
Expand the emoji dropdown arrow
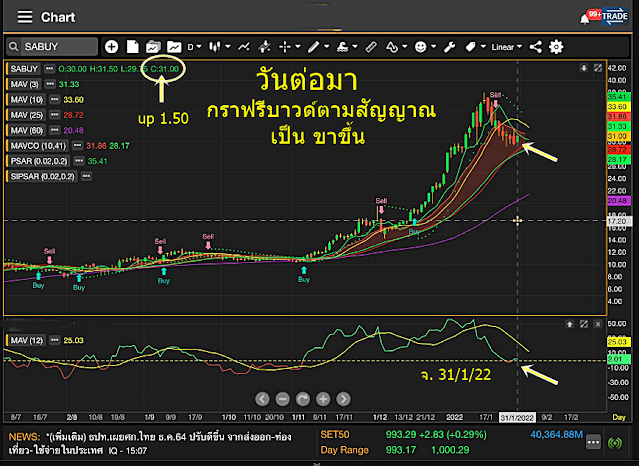coord(433,46)
